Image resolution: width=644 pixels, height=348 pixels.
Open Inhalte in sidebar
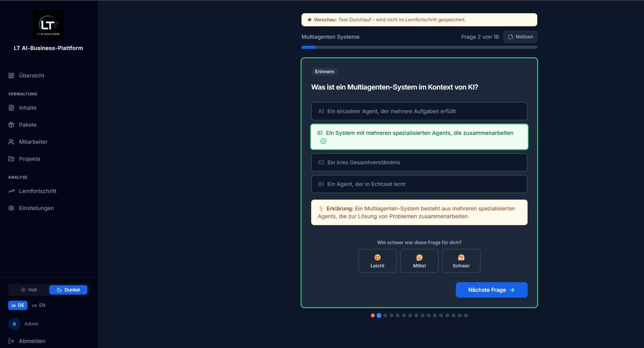tap(49, 108)
